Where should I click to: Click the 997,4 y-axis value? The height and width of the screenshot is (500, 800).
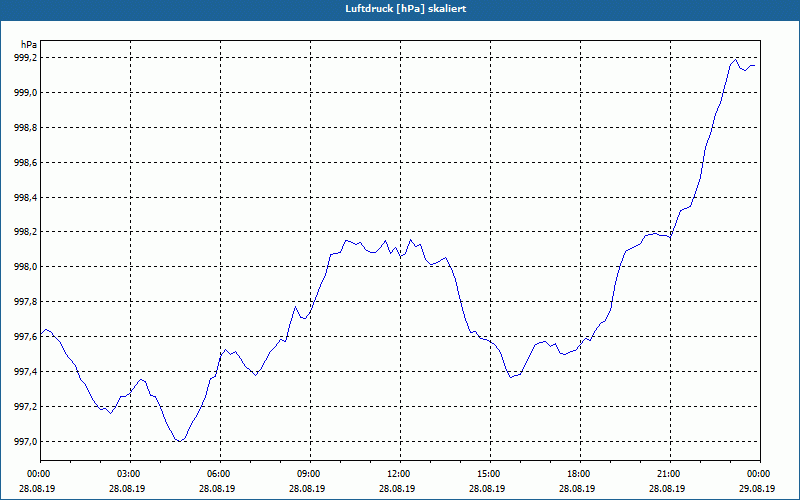coord(25,372)
